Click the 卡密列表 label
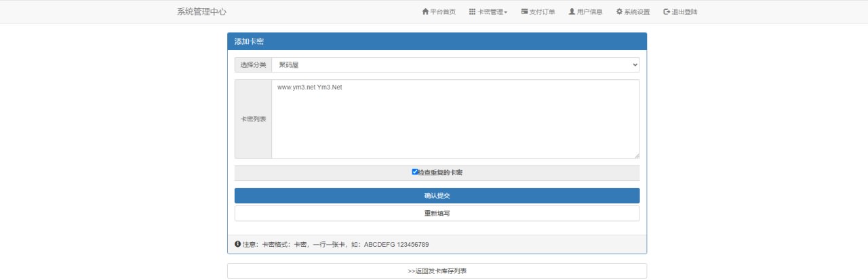 point(253,119)
